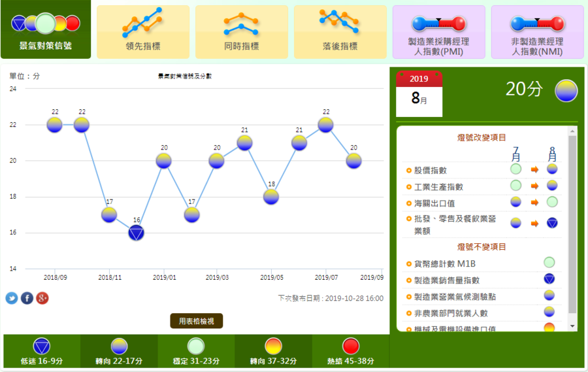Share chart via Google Plus icon

click(42, 298)
